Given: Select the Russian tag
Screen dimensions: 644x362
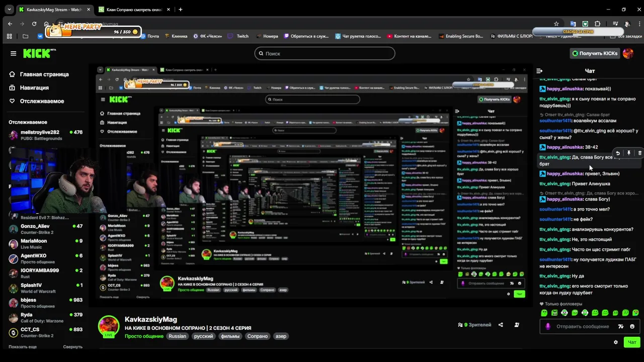Looking at the screenshot, I should click(x=177, y=336).
